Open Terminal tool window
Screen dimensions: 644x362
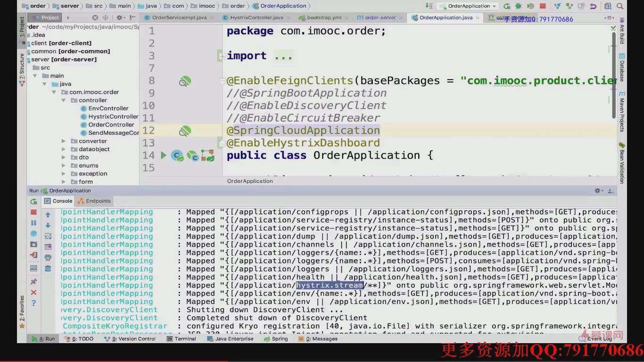(x=181, y=338)
